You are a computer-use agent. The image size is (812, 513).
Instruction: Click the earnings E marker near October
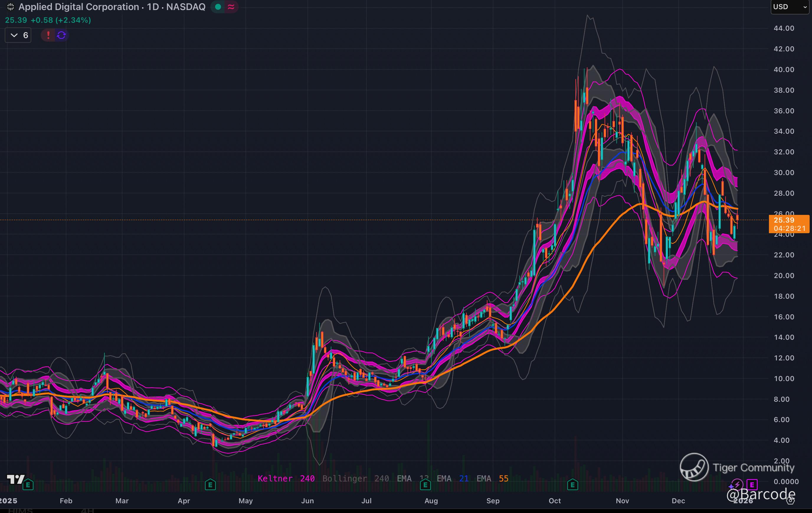[573, 485]
